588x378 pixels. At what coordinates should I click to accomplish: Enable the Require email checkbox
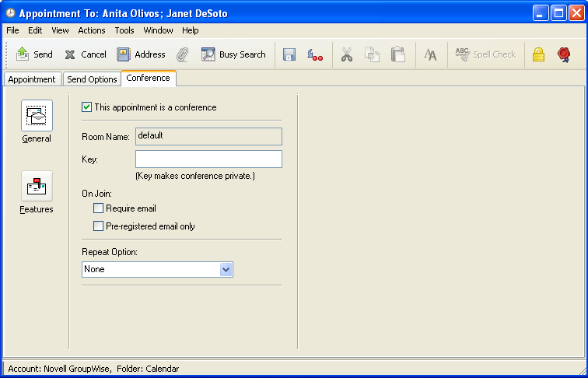click(x=98, y=208)
